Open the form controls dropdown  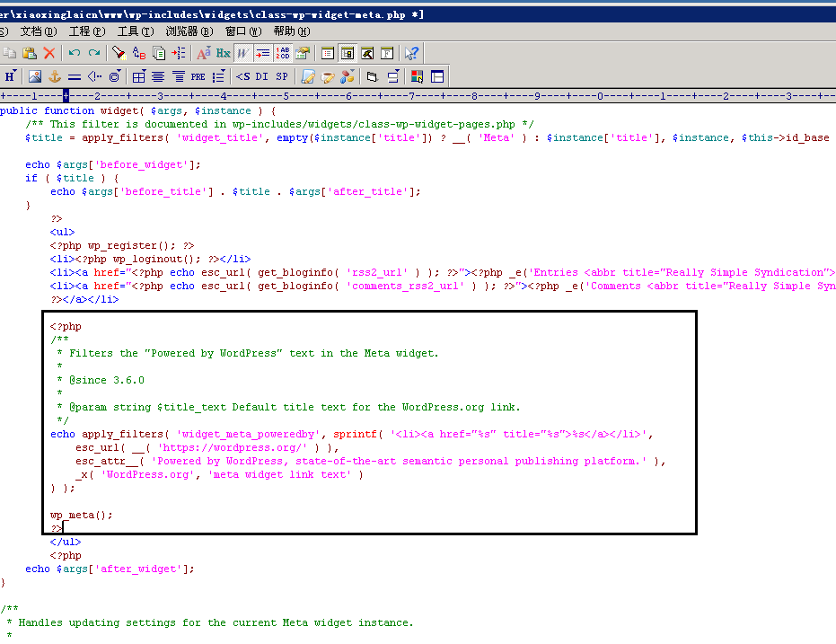pyautogui.click(x=392, y=76)
